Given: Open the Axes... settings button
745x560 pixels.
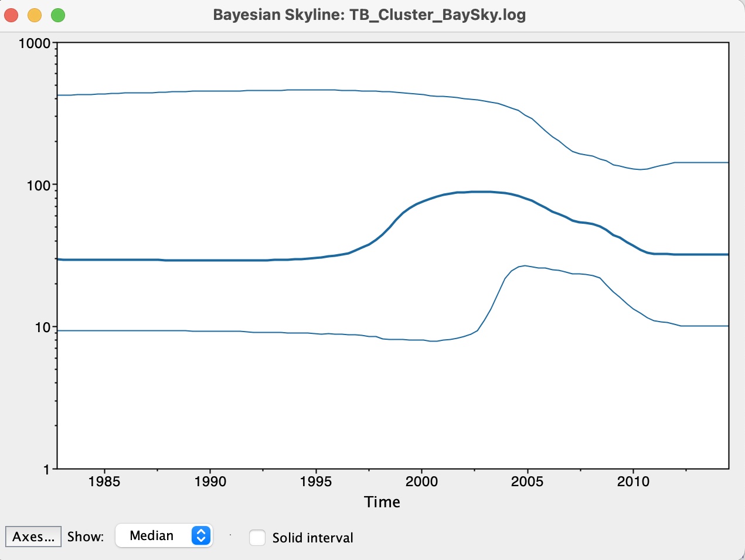Looking at the screenshot, I should pos(33,537).
